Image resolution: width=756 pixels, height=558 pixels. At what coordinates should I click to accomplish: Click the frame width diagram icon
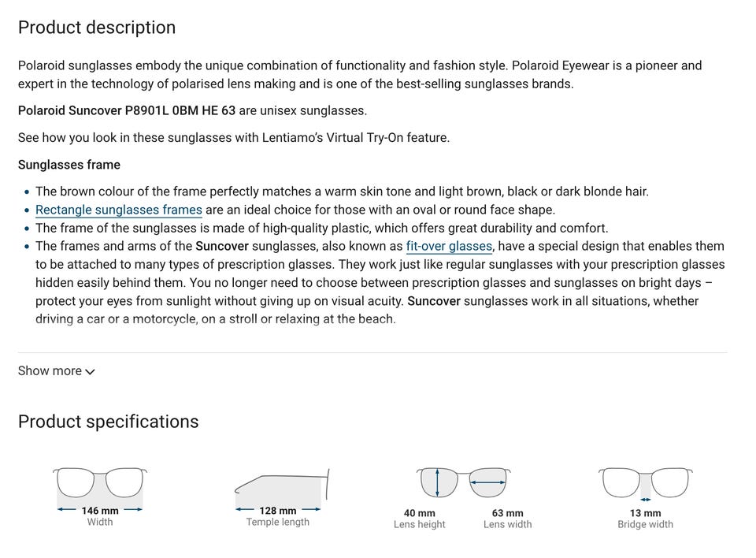point(100,483)
